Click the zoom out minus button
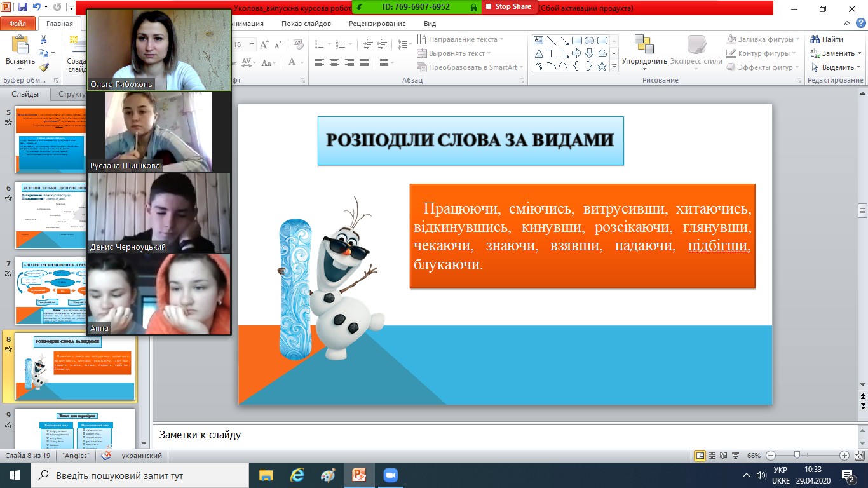The width and height of the screenshot is (868, 488). 771,456
